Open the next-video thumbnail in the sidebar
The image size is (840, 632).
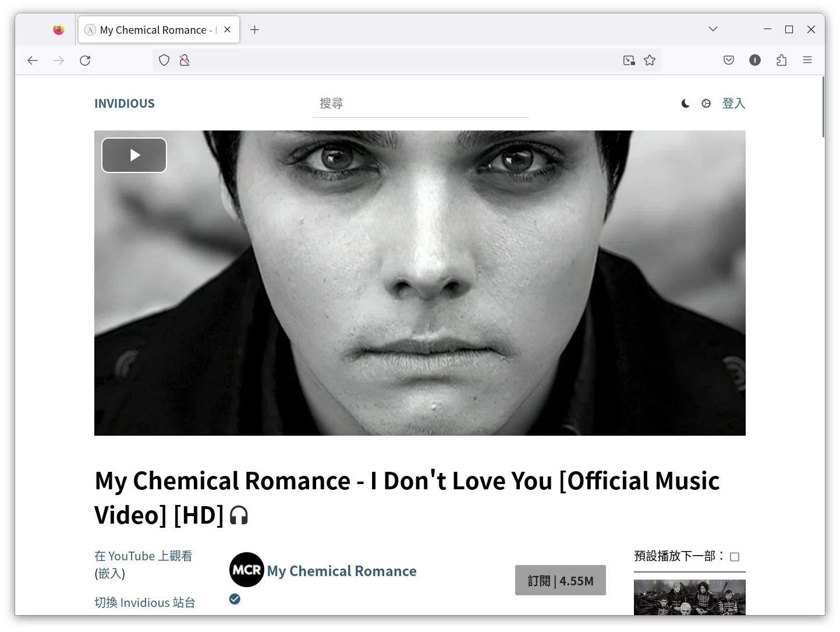click(x=689, y=597)
